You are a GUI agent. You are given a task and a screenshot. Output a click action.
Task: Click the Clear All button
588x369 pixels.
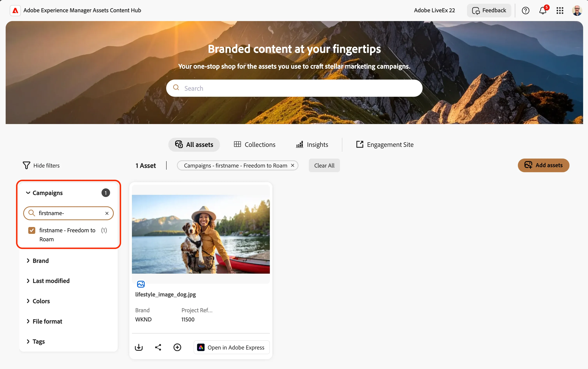pos(324,165)
